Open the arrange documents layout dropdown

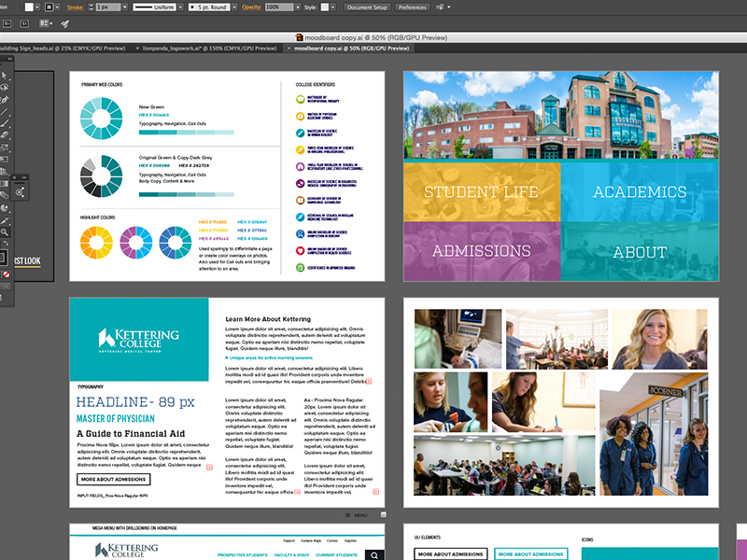coord(45,21)
